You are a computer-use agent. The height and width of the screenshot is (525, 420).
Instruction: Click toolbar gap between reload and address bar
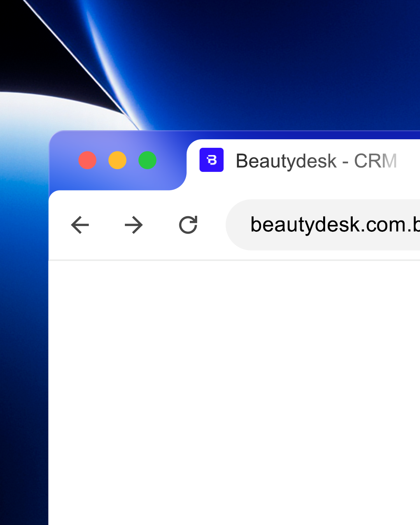tap(213, 225)
